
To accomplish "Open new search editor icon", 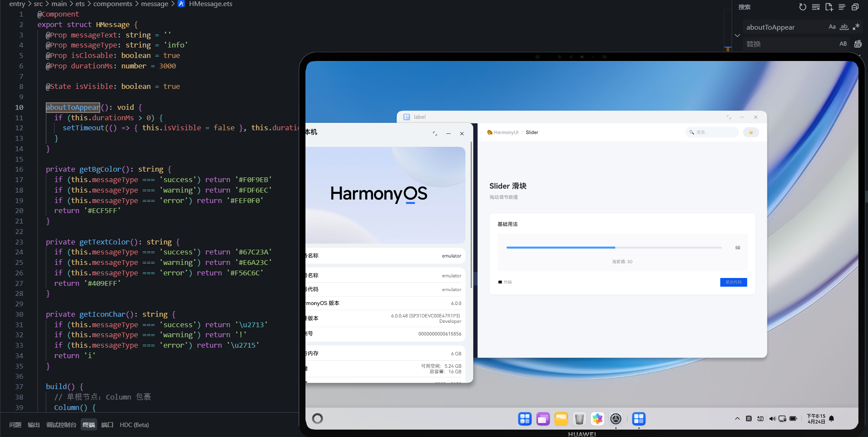I will click(829, 7).
